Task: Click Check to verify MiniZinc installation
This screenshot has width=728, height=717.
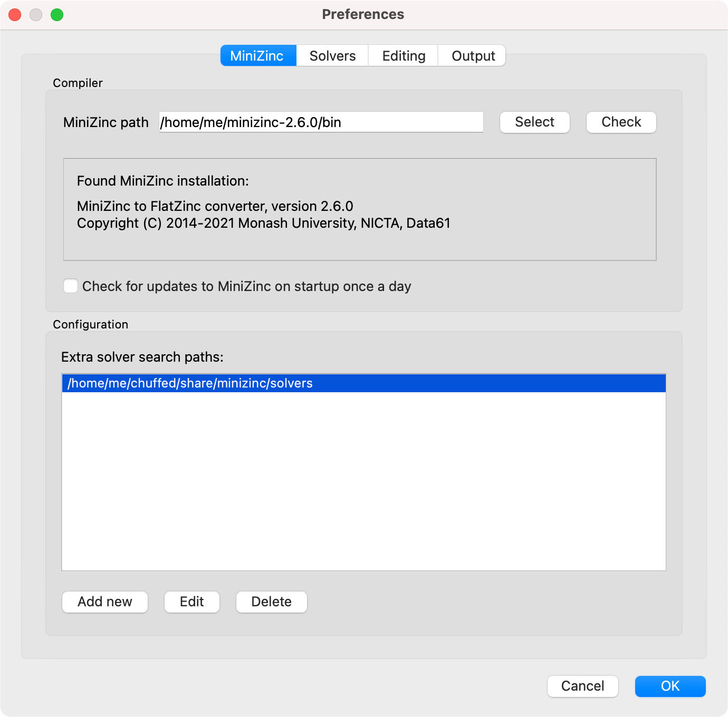Action: pyautogui.click(x=621, y=122)
